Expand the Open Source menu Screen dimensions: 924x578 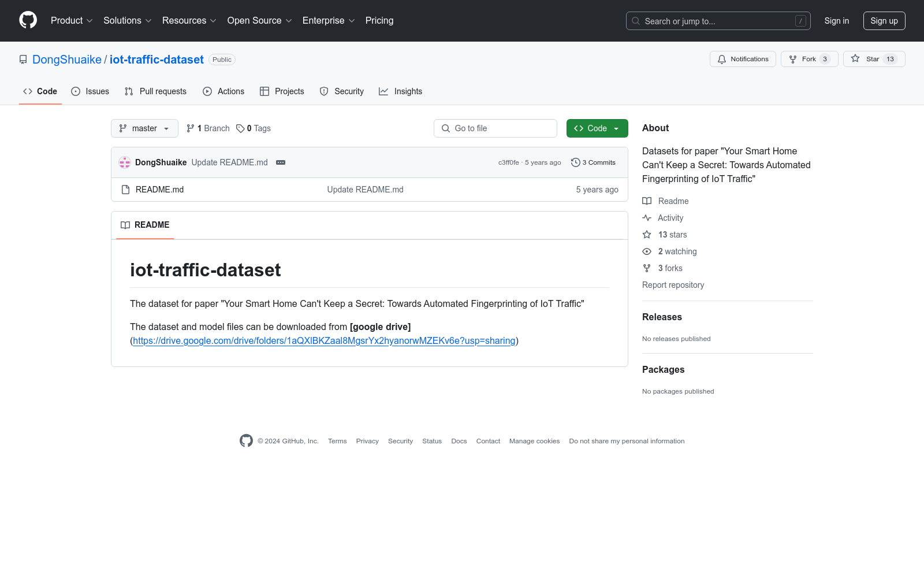coord(260,21)
